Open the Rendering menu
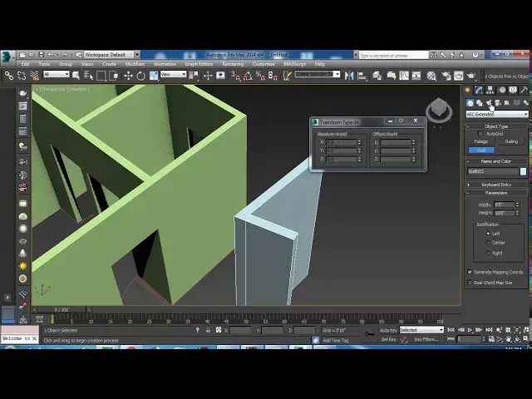 pos(233,64)
